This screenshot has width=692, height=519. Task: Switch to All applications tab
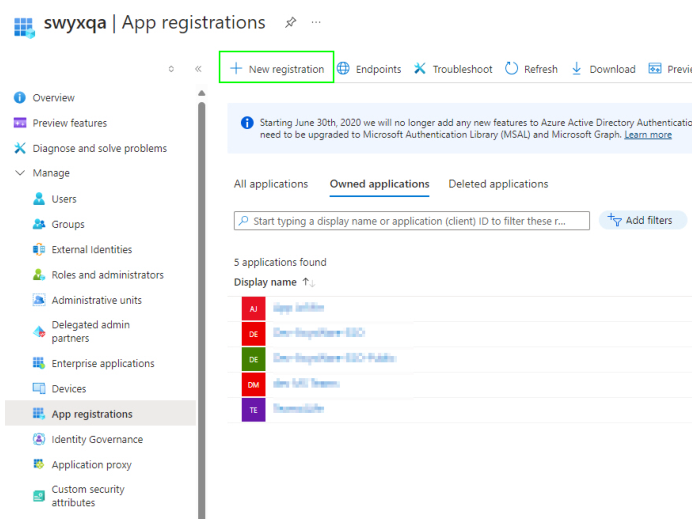point(271,184)
